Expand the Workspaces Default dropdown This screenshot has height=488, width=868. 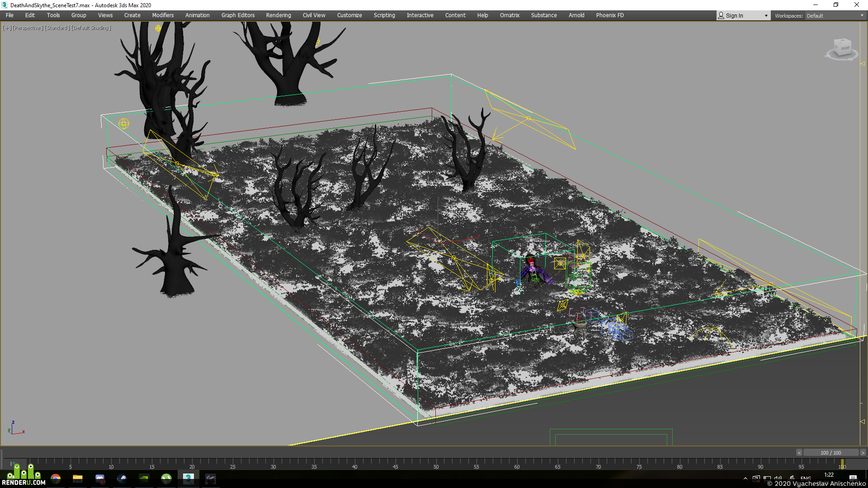pos(835,16)
